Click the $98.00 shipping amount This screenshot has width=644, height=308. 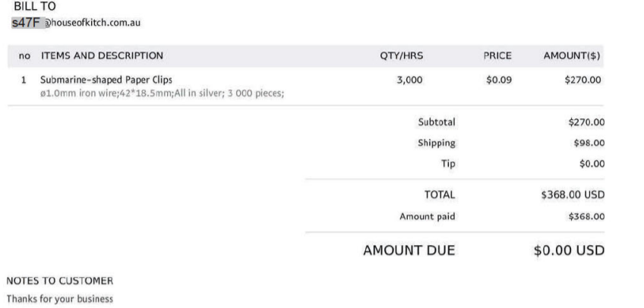[x=589, y=143]
